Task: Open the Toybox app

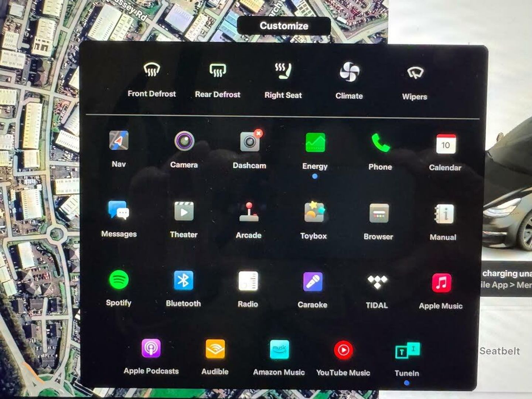Action: click(x=314, y=221)
